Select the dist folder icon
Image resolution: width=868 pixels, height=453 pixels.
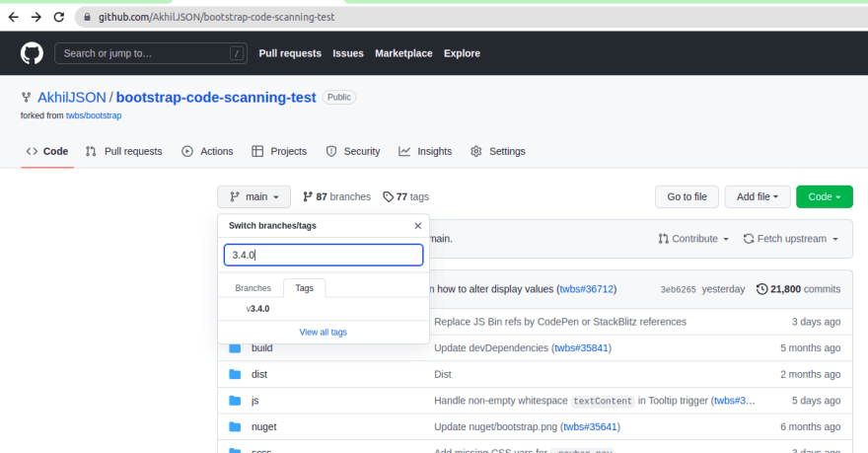235,374
